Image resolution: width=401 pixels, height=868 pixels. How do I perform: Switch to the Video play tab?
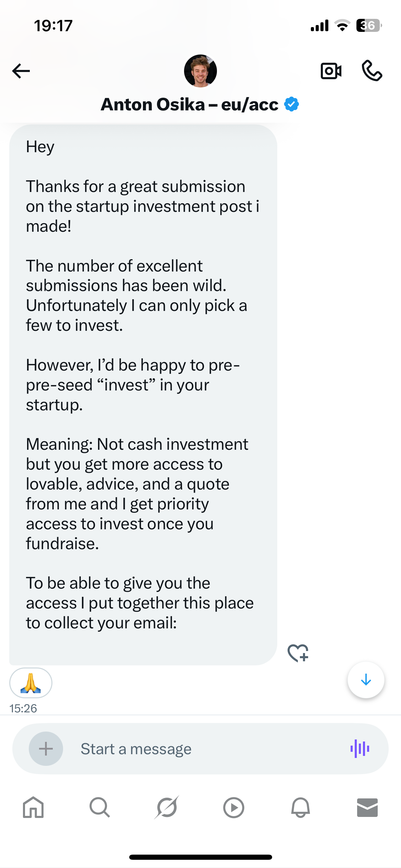(233, 808)
